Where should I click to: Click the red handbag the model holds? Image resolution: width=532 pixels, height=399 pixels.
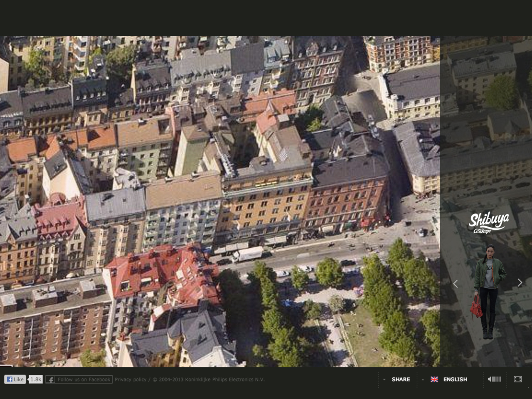(x=476, y=308)
